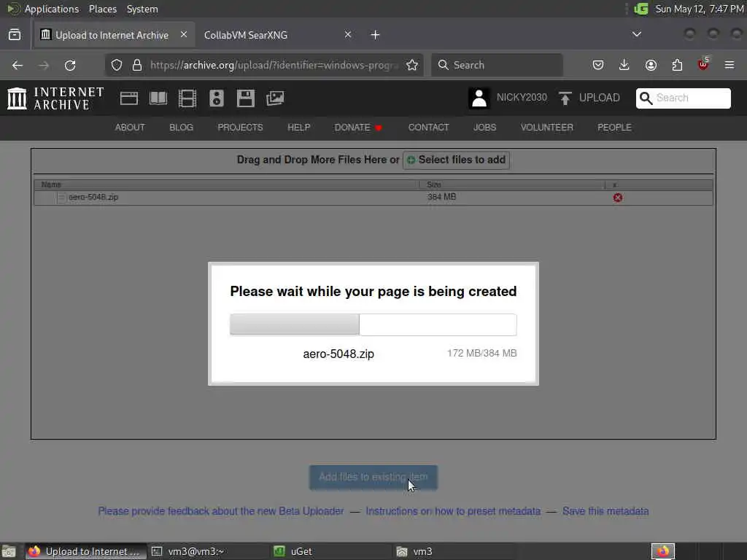This screenshot has width=747, height=560.
Task: Click the NICKY2030 user avatar icon
Action: point(479,98)
